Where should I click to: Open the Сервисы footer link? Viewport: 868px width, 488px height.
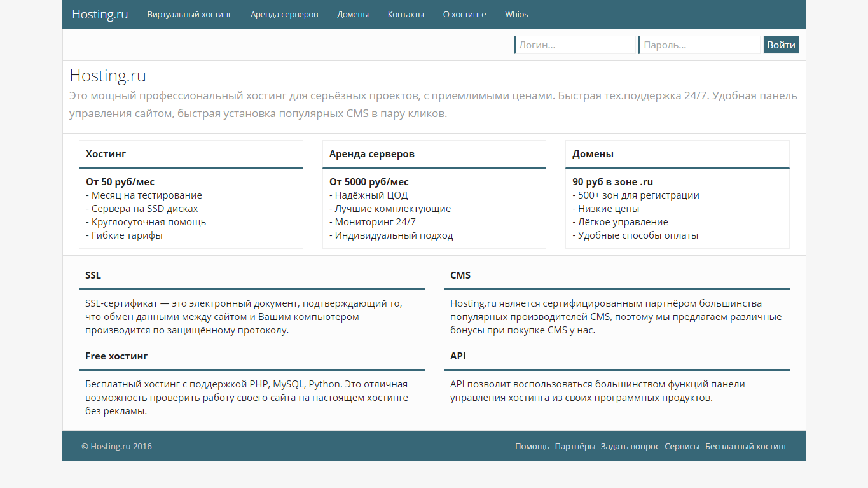pyautogui.click(x=682, y=446)
